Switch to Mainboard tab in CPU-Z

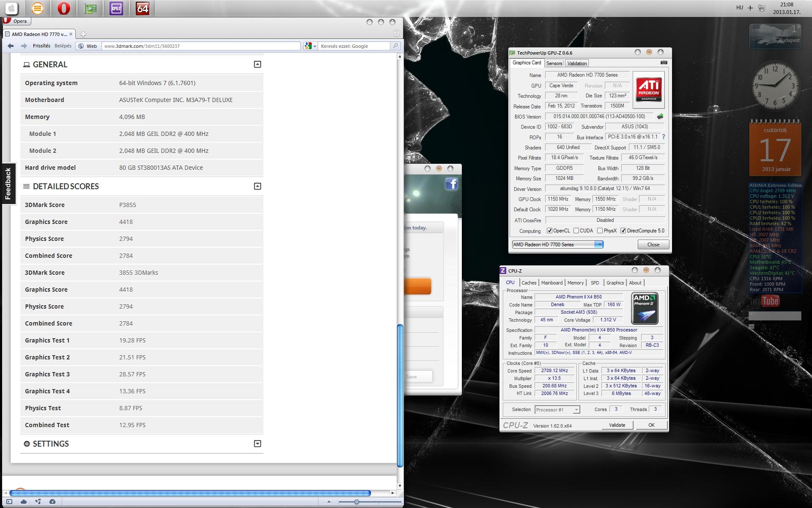click(552, 283)
